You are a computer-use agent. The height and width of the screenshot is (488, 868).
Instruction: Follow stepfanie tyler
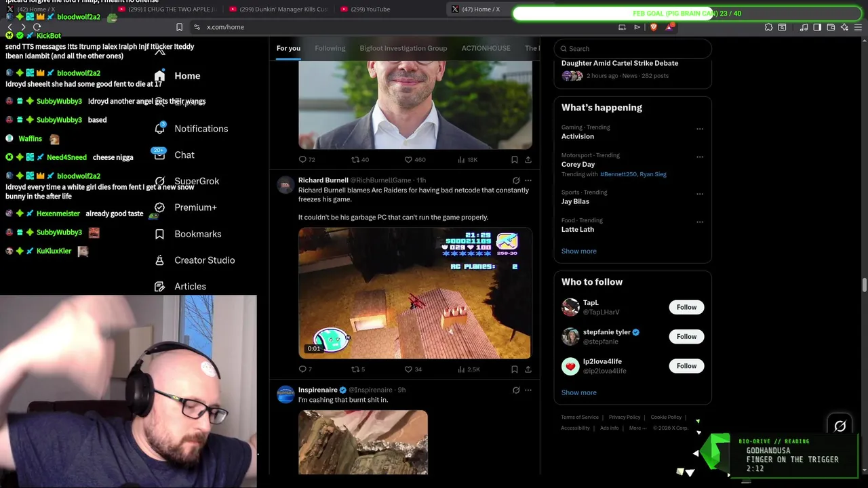(x=686, y=337)
